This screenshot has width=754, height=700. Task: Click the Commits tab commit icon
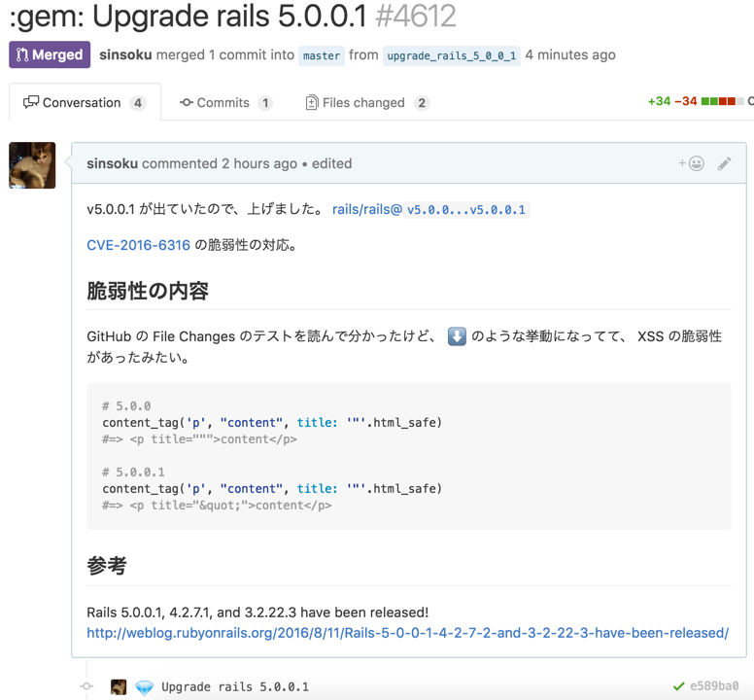[187, 102]
